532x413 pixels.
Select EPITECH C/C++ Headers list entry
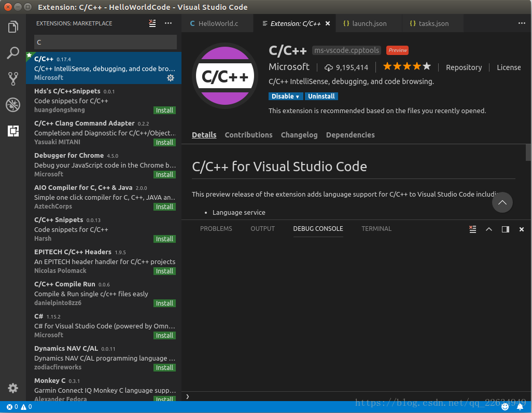tap(104, 261)
